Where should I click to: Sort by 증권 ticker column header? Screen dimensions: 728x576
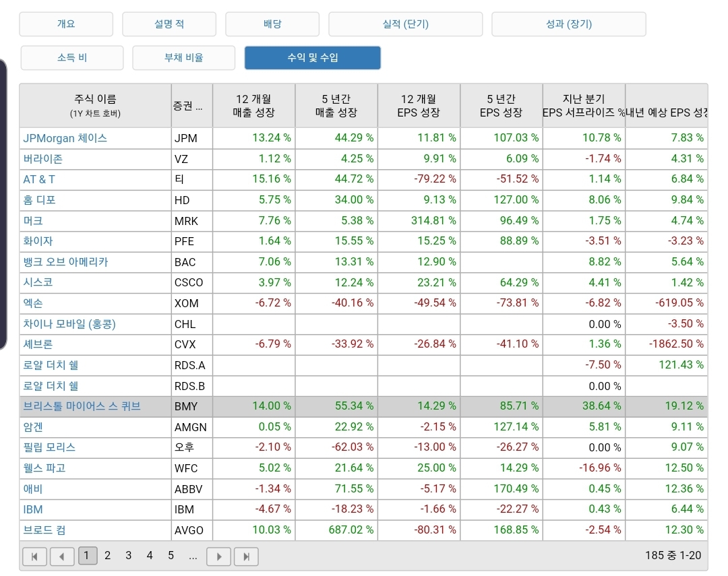(x=191, y=105)
